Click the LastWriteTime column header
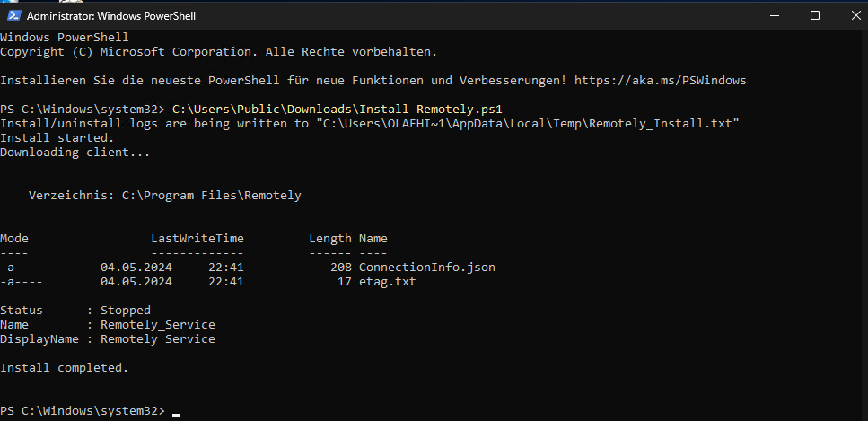Image resolution: width=868 pixels, height=421 pixels. click(x=197, y=239)
